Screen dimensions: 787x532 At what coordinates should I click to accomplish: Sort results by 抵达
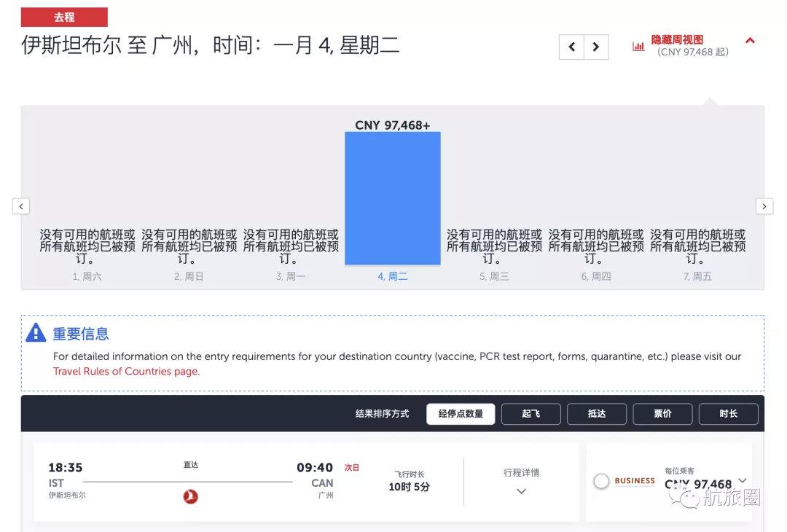tap(597, 414)
